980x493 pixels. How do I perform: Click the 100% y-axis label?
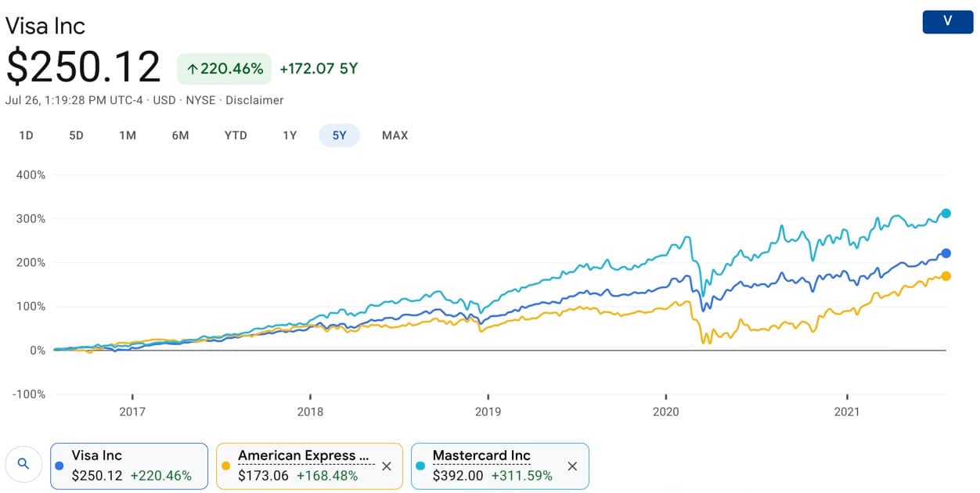click(x=31, y=306)
